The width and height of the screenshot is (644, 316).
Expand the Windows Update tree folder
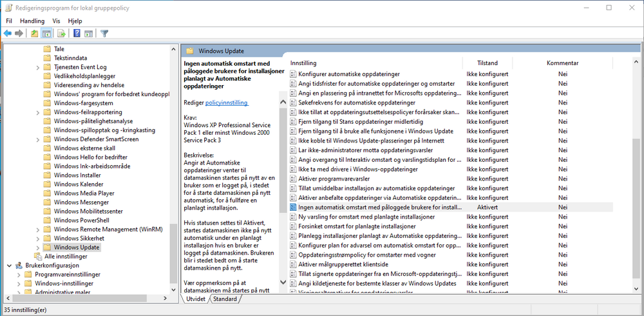point(37,247)
